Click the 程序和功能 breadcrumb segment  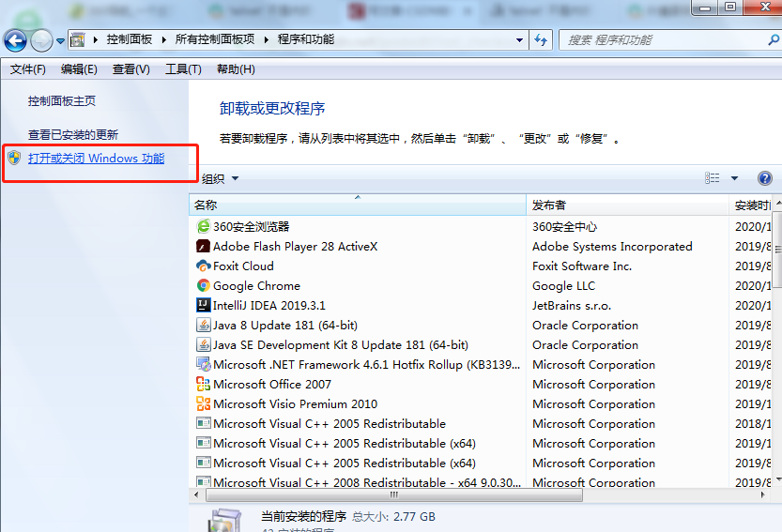[x=306, y=39]
